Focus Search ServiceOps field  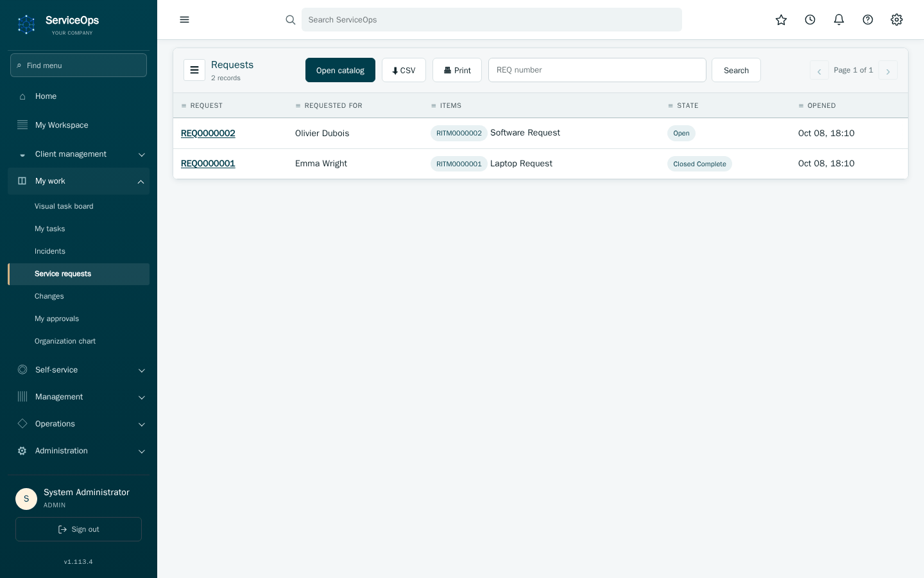492,20
